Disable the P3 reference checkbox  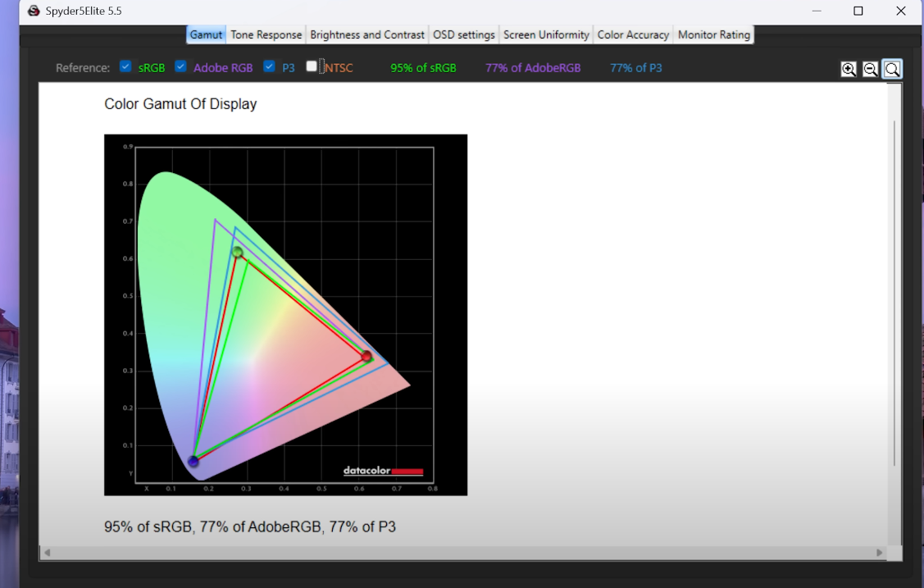269,66
